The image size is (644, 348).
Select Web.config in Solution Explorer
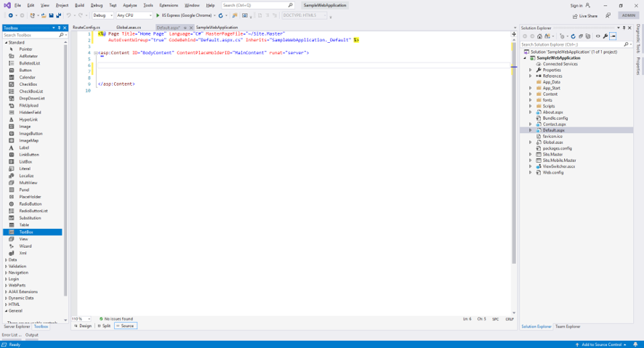tap(553, 172)
